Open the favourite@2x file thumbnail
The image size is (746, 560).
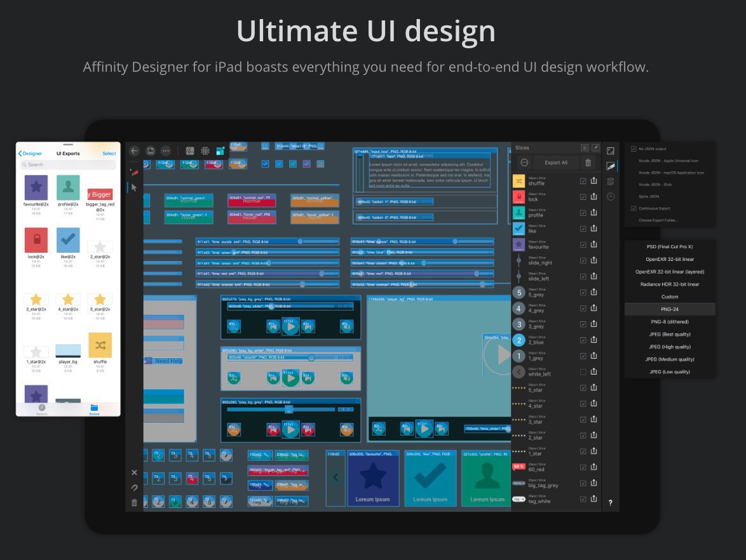pyautogui.click(x=36, y=187)
